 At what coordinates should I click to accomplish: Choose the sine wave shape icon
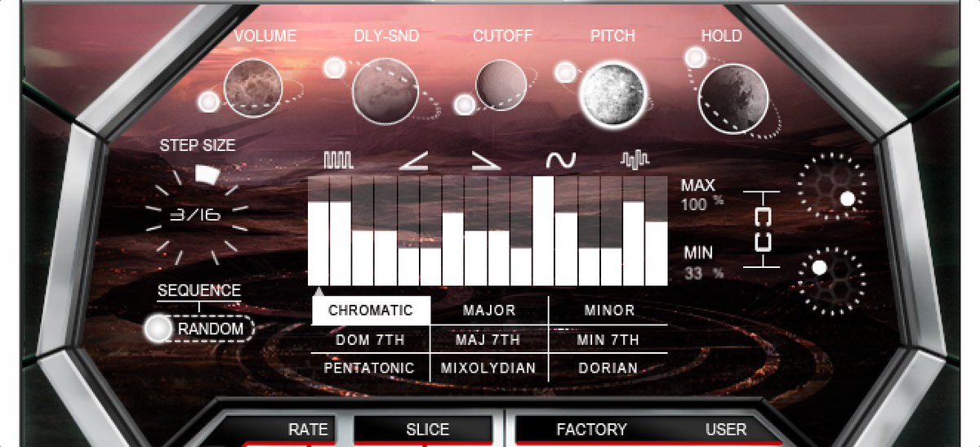click(x=561, y=160)
